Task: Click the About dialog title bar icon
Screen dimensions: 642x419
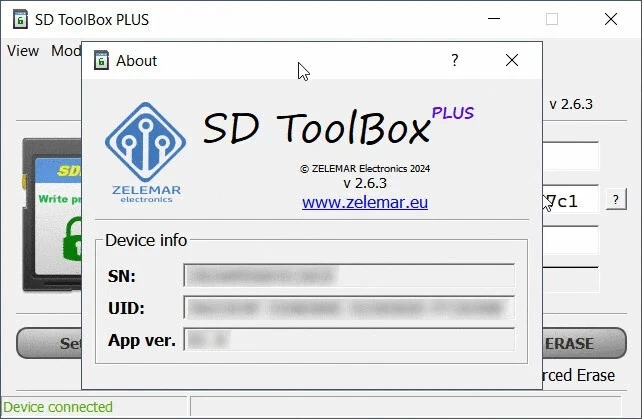Action: click(101, 61)
